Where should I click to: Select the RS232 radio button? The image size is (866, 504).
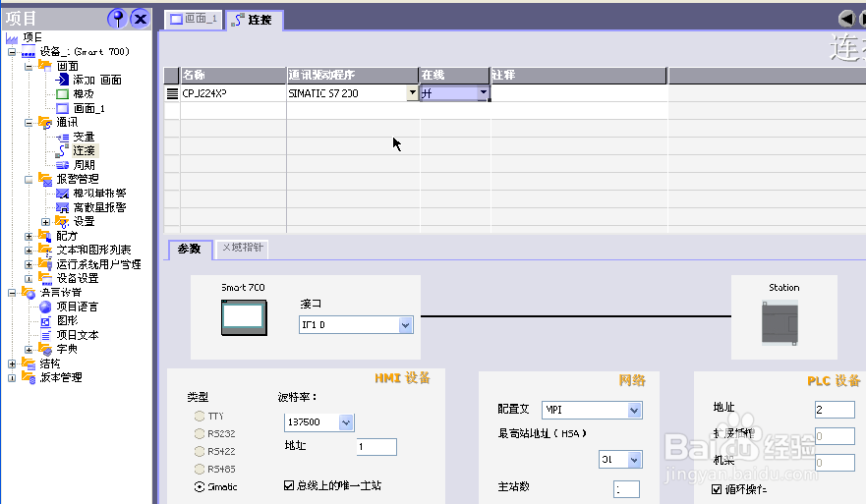[x=200, y=433]
